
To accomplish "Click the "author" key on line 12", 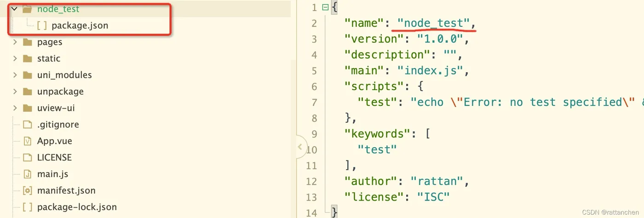I will pyautogui.click(x=371, y=181).
